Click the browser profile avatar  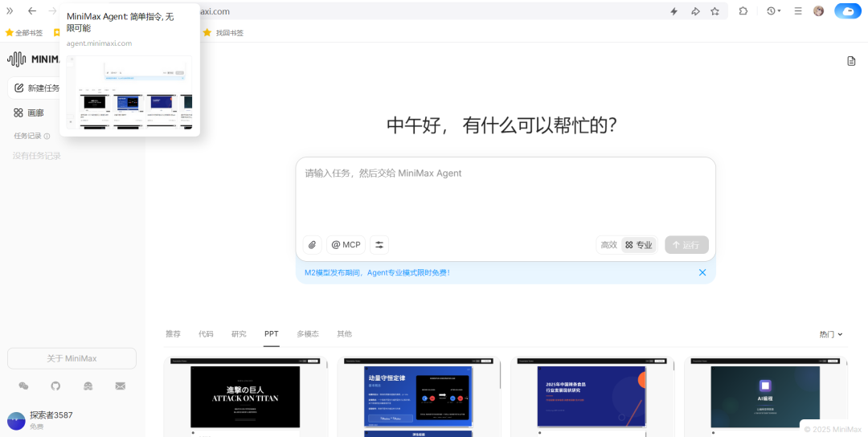click(x=818, y=11)
